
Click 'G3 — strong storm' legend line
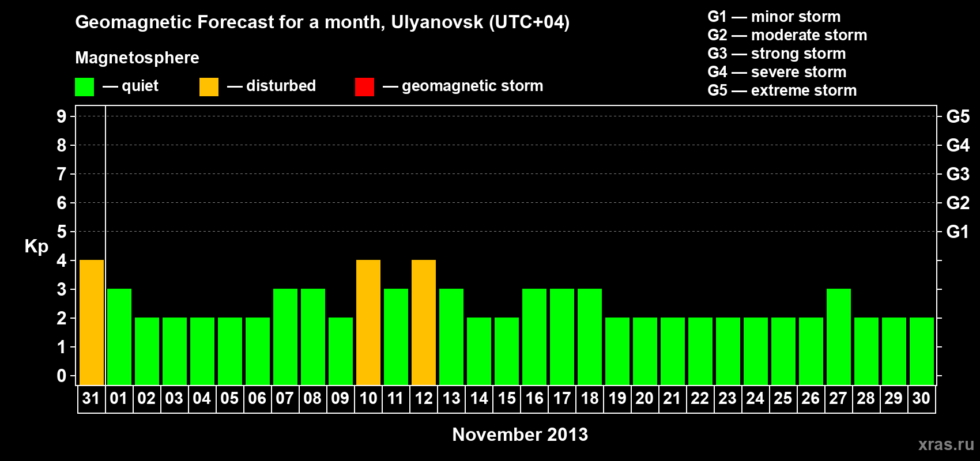777,54
